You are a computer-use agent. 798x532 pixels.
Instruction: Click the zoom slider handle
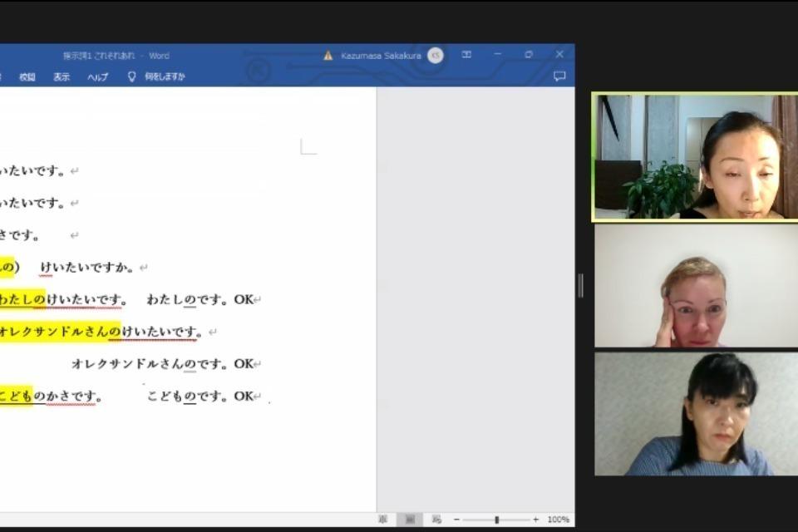tap(496, 520)
